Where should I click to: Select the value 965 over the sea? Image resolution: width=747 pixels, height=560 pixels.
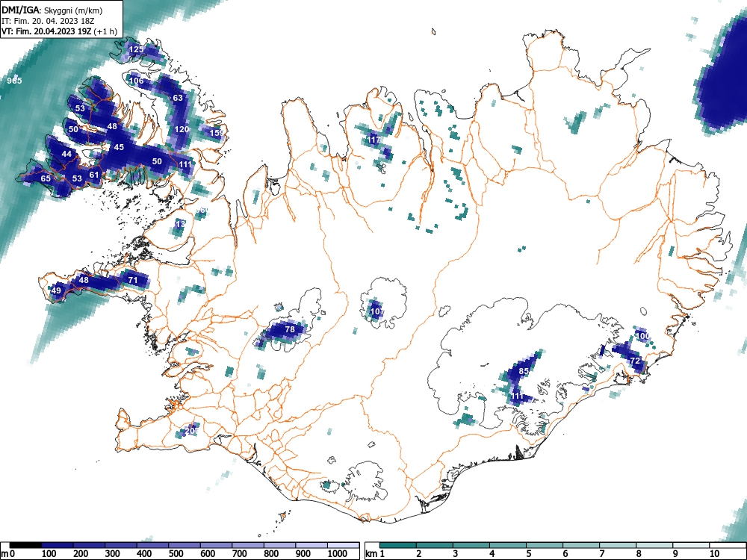pos(14,81)
